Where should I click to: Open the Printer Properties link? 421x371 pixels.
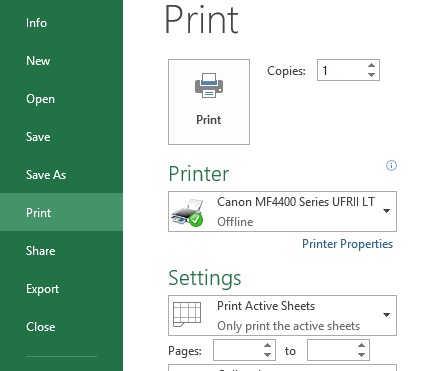pyautogui.click(x=347, y=244)
